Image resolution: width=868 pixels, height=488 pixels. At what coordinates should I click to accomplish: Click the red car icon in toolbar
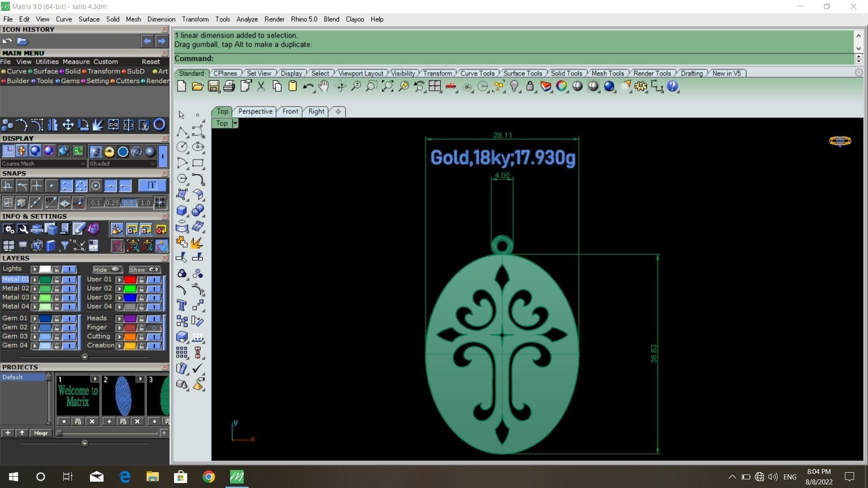(x=451, y=86)
